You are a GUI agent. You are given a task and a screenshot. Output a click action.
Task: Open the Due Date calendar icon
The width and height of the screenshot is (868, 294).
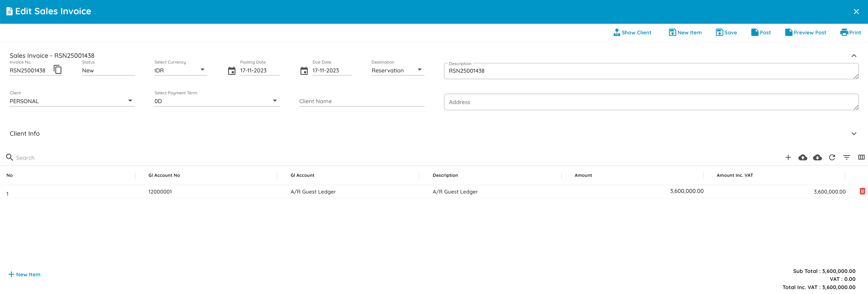click(304, 71)
